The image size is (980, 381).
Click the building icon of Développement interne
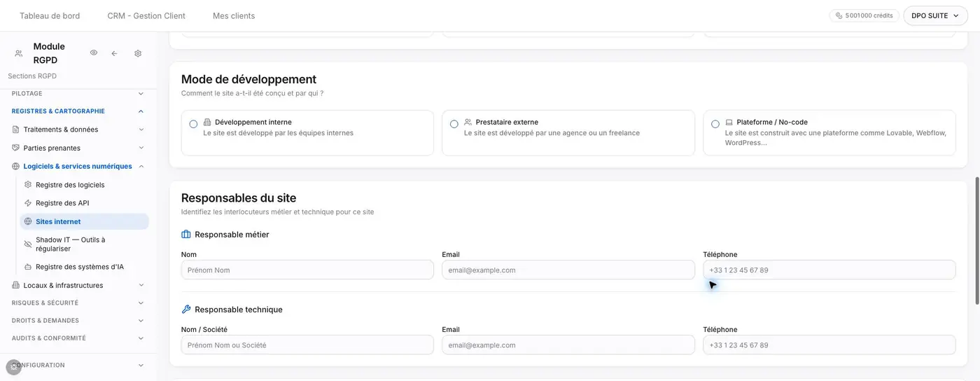pyautogui.click(x=207, y=122)
